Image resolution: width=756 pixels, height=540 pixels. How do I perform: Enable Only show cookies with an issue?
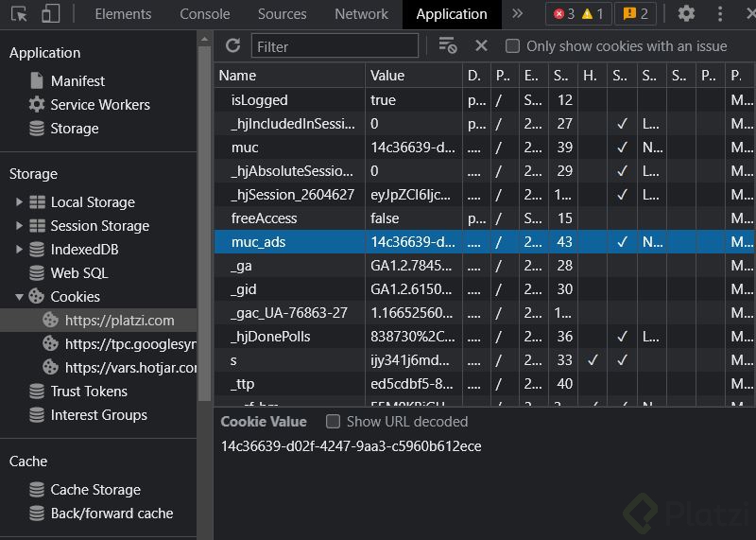[513, 45]
